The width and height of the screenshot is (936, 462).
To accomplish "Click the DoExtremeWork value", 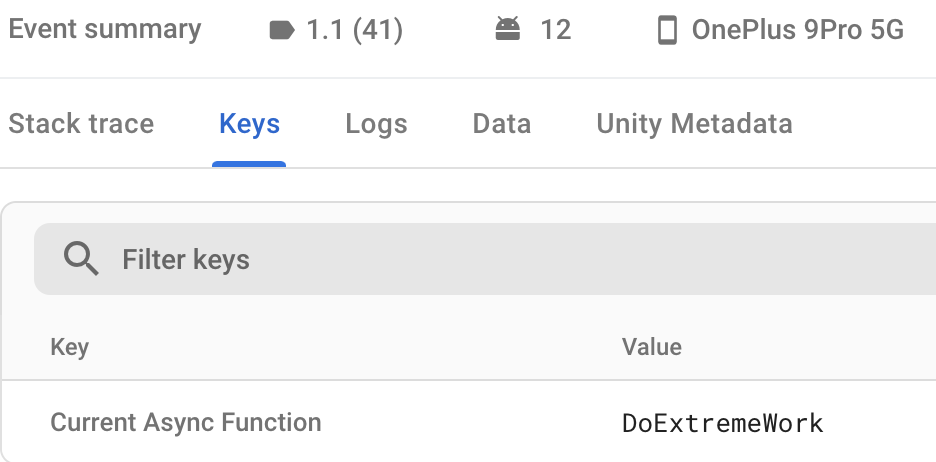I will 722,423.
